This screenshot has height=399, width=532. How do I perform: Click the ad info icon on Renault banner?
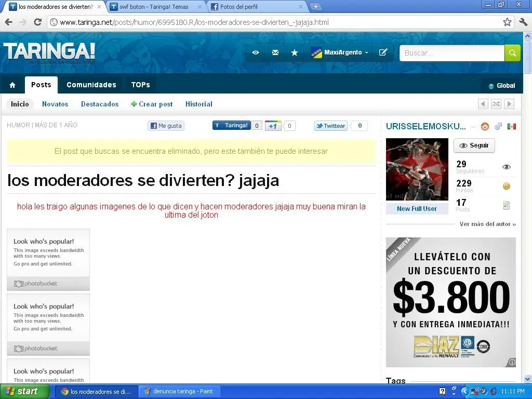point(512,362)
